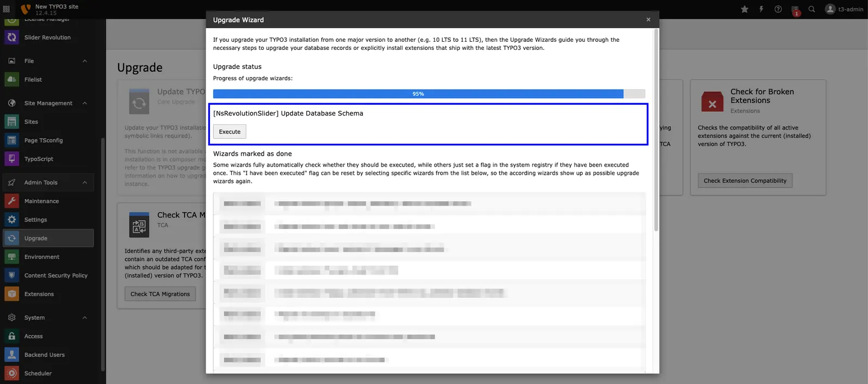
Task: Open the system information icon with badge
Action: coord(795,10)
